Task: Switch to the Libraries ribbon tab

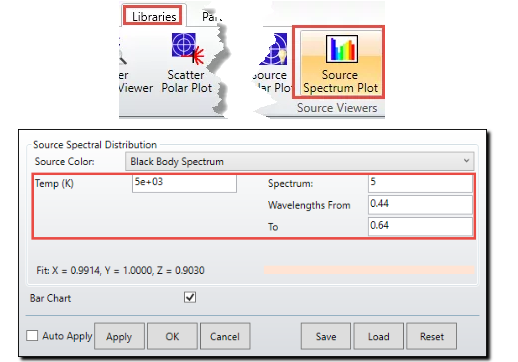Action: (x=154, y=16)
